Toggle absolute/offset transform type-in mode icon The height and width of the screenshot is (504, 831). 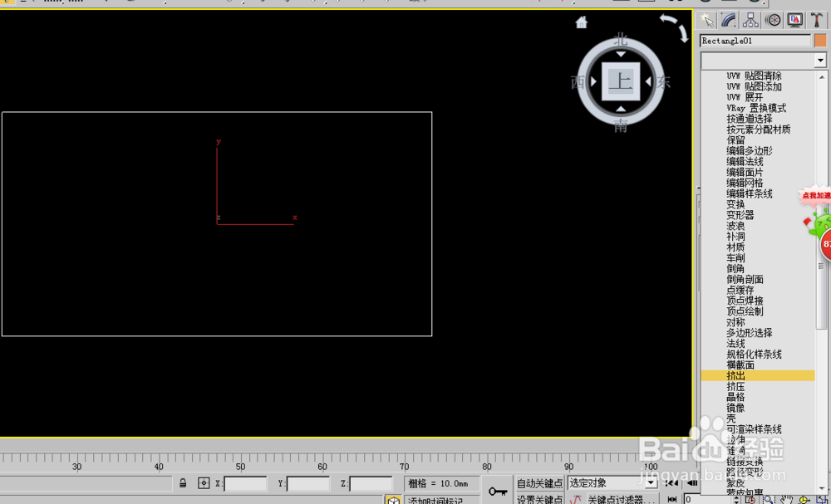pyautogui.click(x=204, y=482)
